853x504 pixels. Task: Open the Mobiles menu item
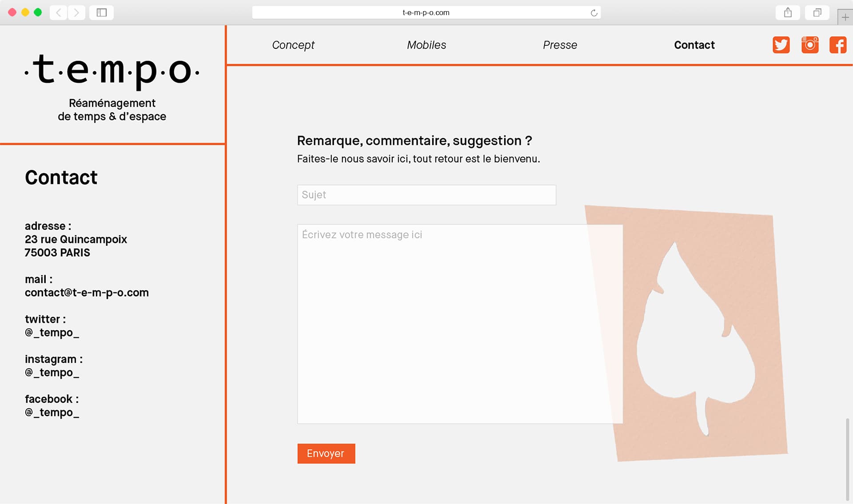[426, 45]
